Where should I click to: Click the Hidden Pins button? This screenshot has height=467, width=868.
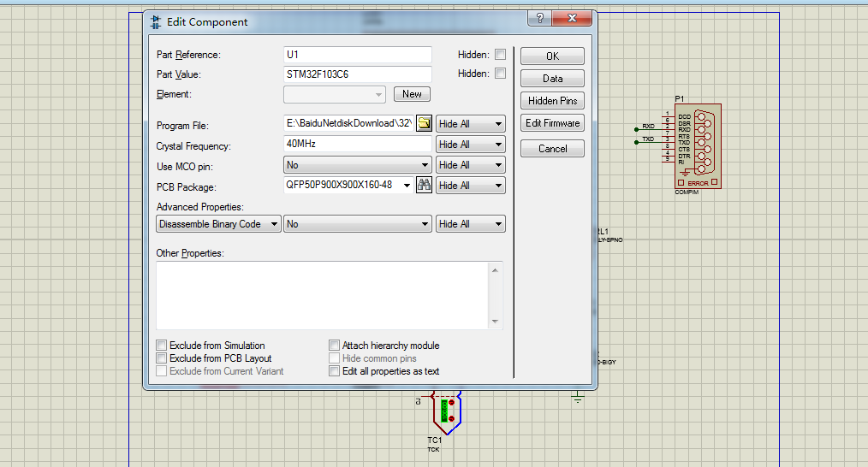click(552, 101)
